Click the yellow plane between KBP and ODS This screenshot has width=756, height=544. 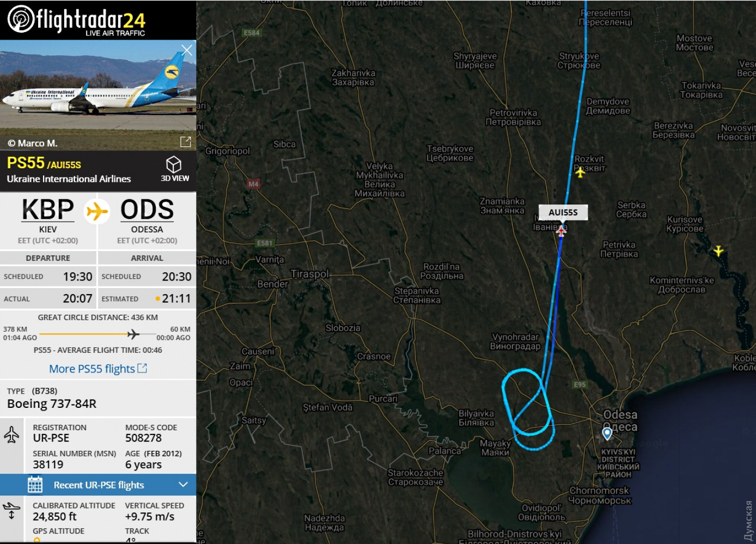pyautogui.click(x=97, y=211)
